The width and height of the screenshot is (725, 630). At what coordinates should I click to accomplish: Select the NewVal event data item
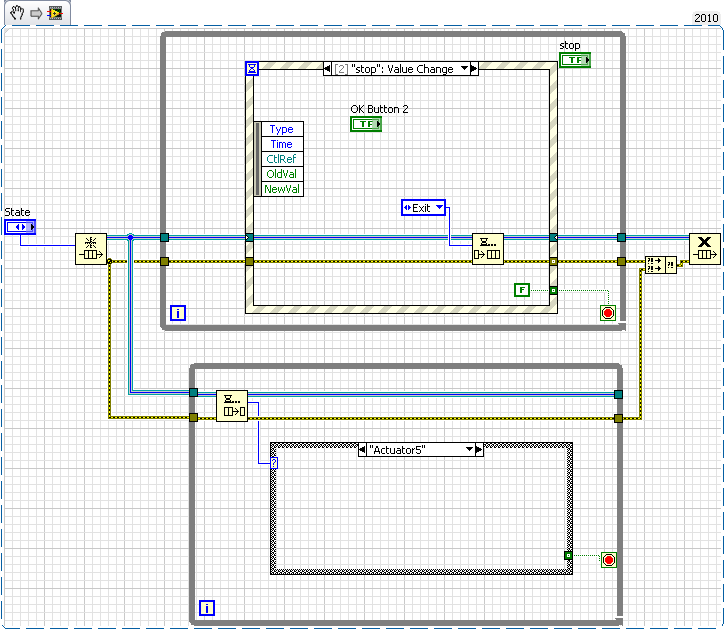[x=281, y=189]
